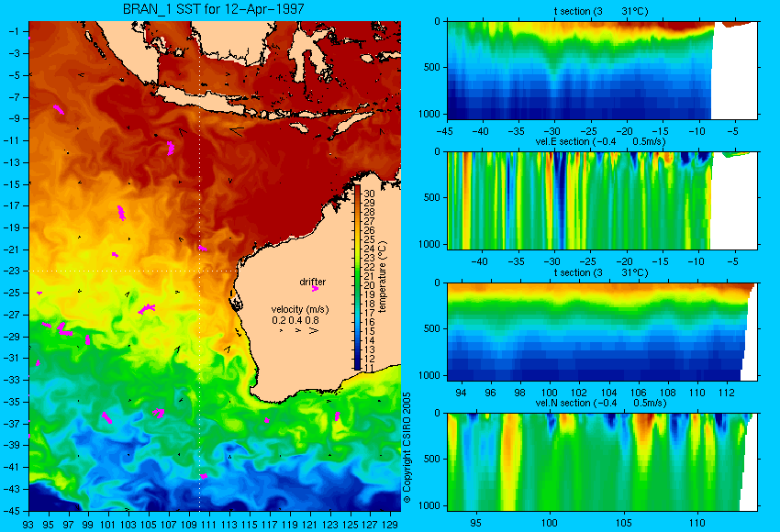Click the "vel.N section (-0.4 0.5m/s)" plot title
The height and width of the screenshot is (532, 780).
tap(601, 403)
